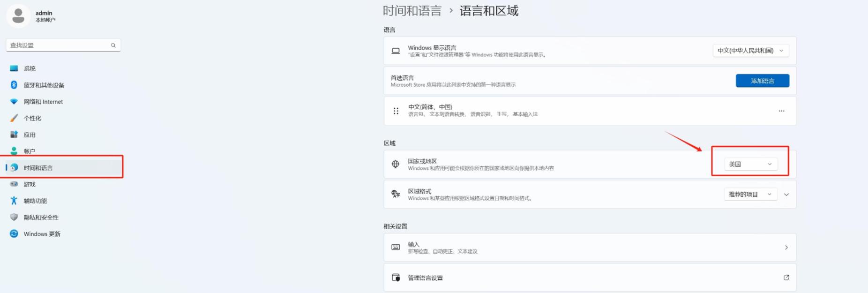Click the paintbrush icon for 个性化
Viewport: 868px width, 293px height.
[14, 118]
